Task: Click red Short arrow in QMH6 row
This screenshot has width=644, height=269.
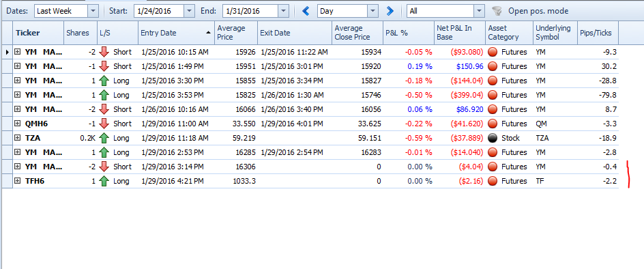Action: (x=104, y=124)
